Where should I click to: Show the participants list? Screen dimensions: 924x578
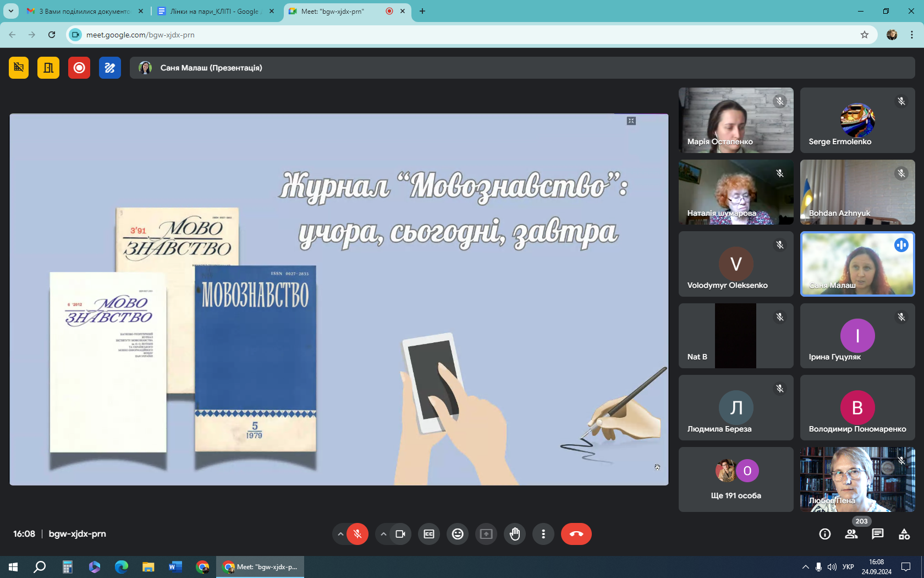(851, 534)
